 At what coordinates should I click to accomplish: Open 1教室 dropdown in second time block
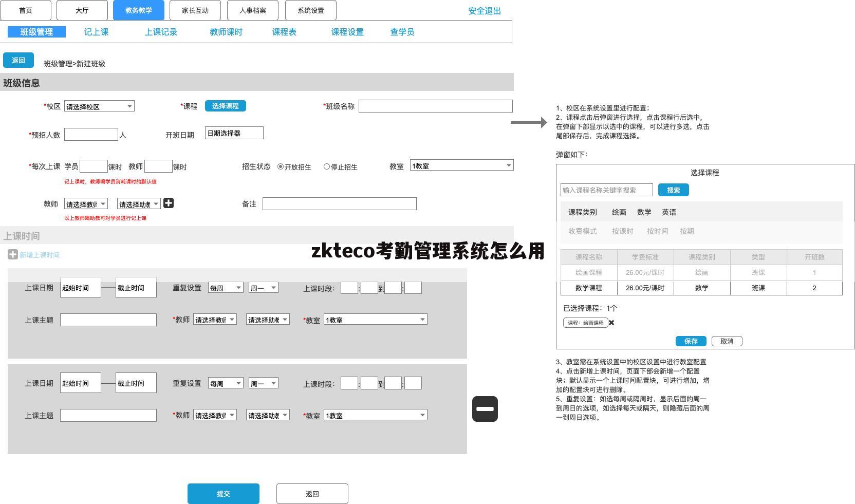[x=376, y=415]
